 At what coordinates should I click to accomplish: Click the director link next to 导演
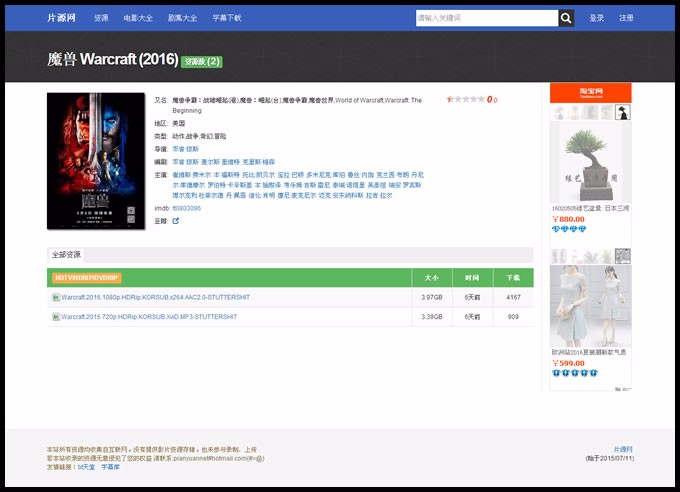[185, 149]
